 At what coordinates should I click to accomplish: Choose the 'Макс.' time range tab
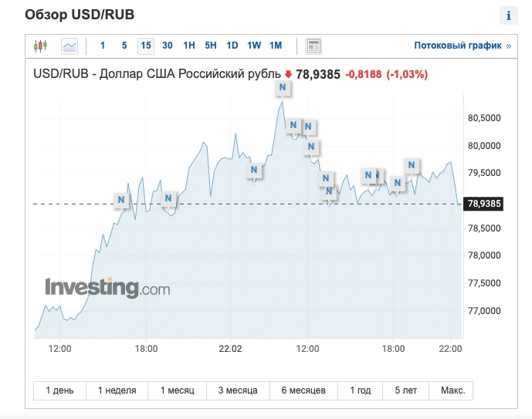pos(452,390)
